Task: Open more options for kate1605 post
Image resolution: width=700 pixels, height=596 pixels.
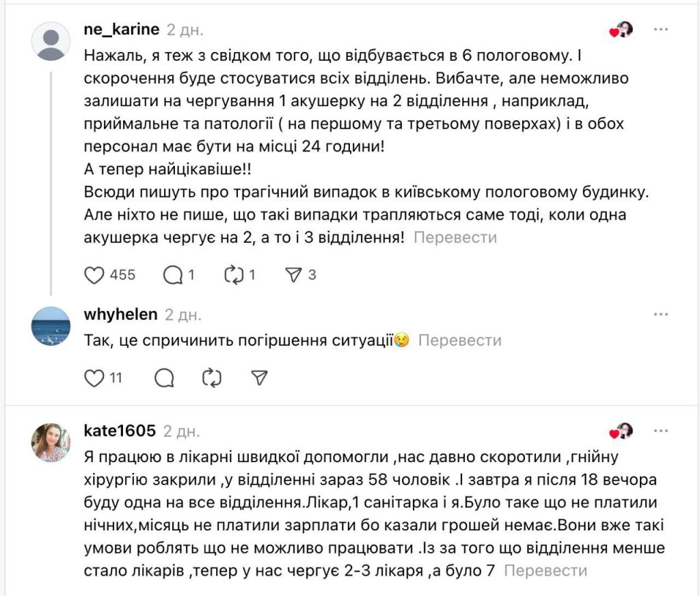Action: point(660,431)
